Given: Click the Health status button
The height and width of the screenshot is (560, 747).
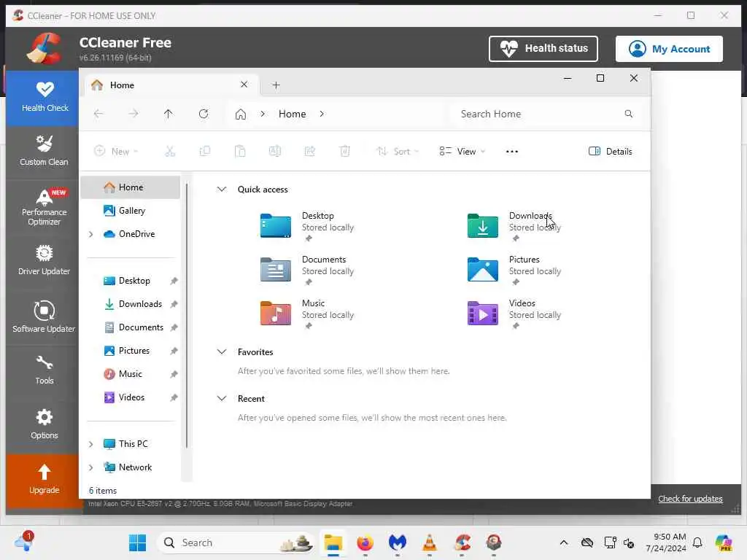Looking at the screenshot, I should pos(543,49).
